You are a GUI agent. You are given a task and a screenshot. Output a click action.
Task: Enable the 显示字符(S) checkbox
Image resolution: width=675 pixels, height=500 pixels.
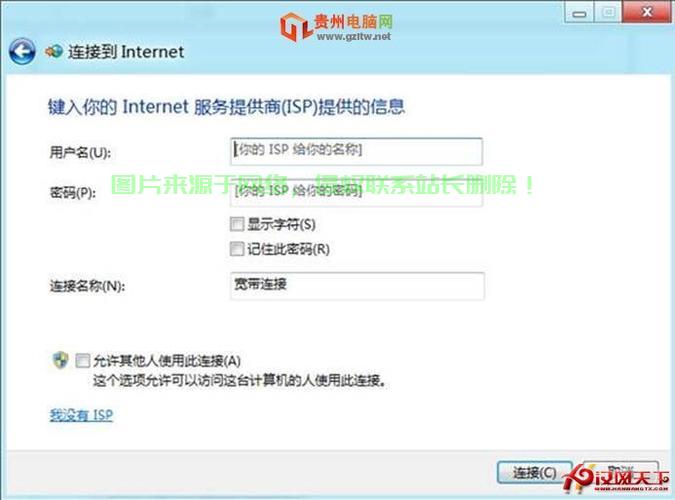(237, 224)
